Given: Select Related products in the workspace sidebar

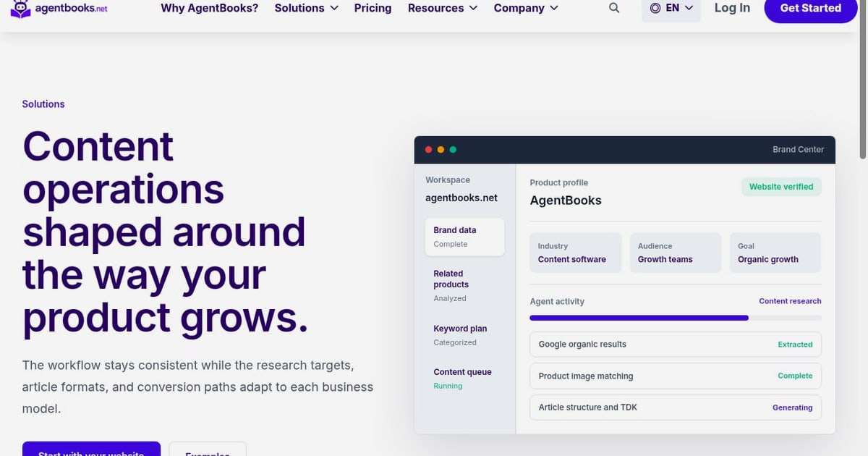Looking at the screenshot, I should (x=464, y=286).
